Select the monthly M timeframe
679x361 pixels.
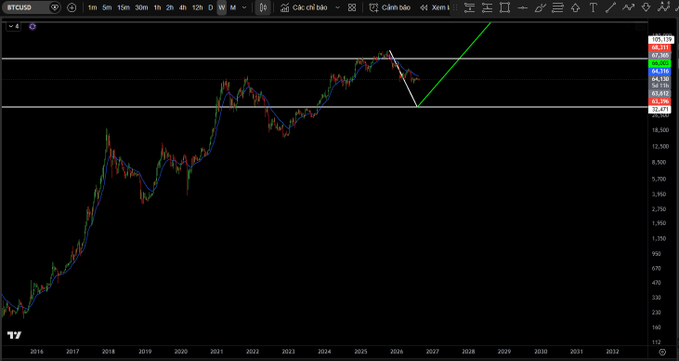pos(233,7)
